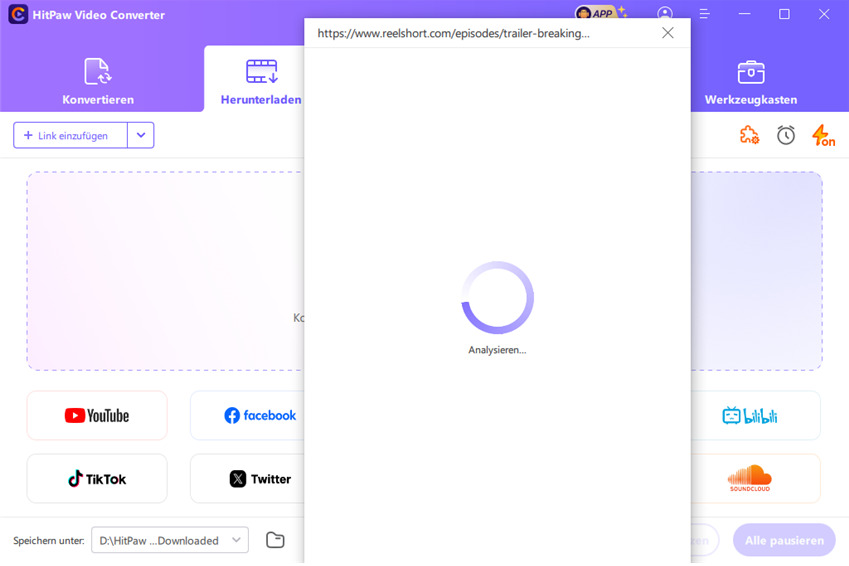The width and height of the screenshot is (849, 566).
Task: Open the SoundCloud site shortcut
Action: click(749, 479)
